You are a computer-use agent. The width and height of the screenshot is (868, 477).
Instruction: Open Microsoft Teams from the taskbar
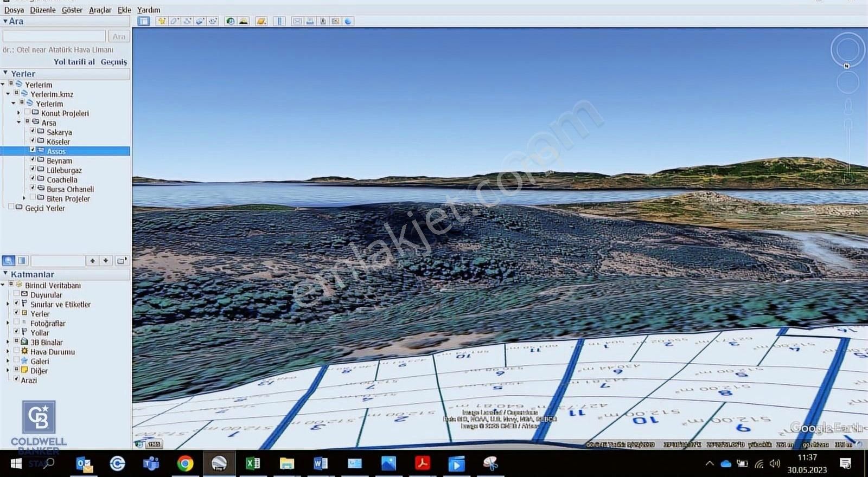(x=151, y=463)
